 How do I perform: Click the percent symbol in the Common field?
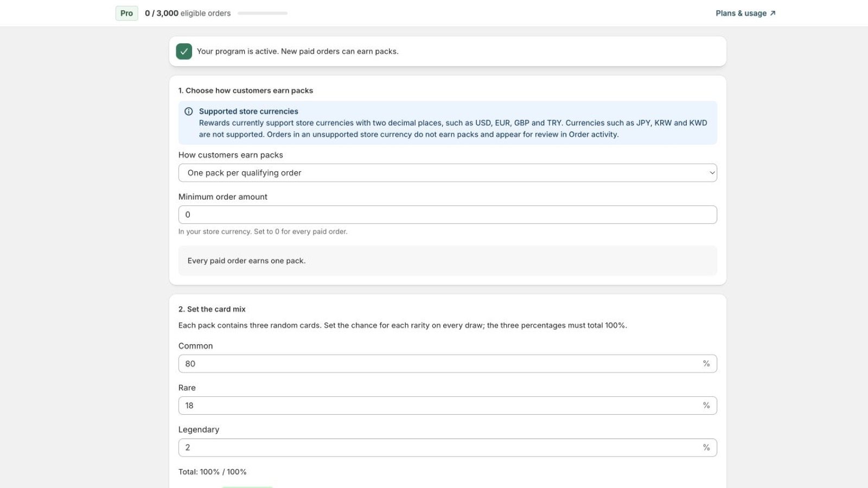tap(706, 364)
